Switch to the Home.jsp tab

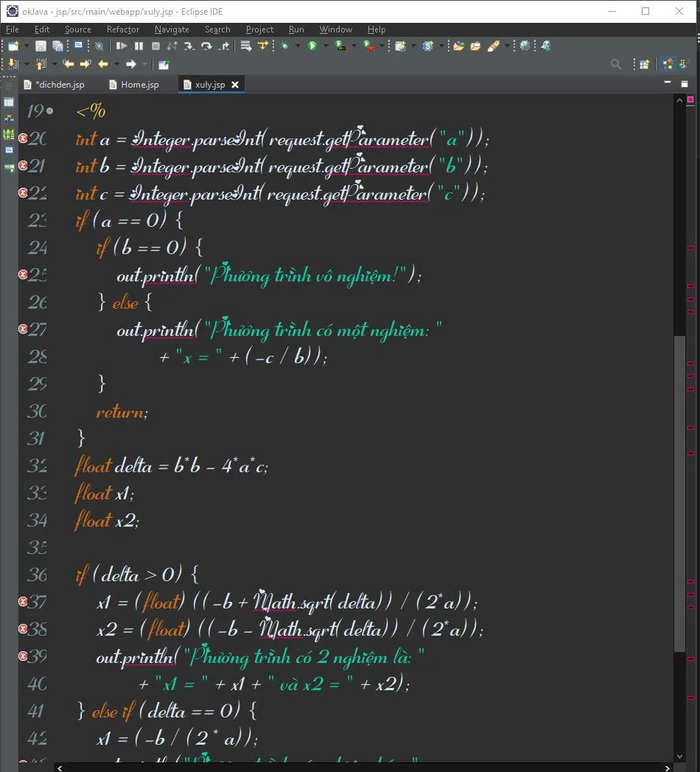(134, 85)
